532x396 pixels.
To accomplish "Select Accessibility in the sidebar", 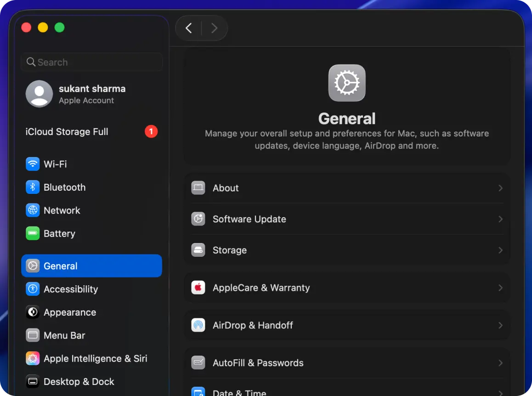I will click(x=91, y=289).
